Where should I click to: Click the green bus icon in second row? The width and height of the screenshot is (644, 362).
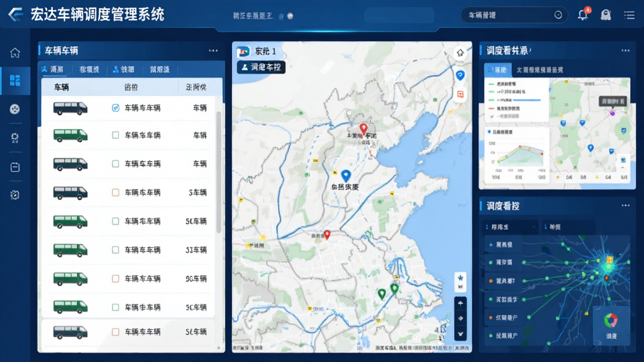point(70,135)
